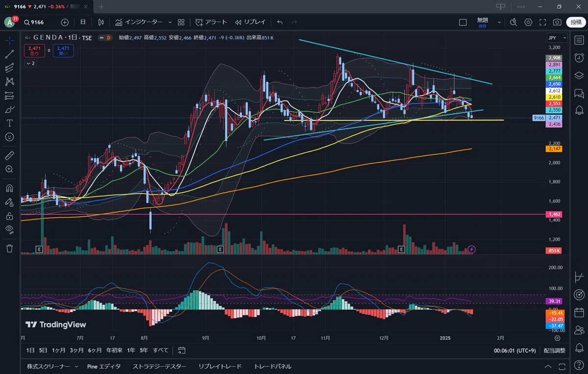588x374 pixels.
Task: Open the インジケーター indicators menu
Action: 139,22
